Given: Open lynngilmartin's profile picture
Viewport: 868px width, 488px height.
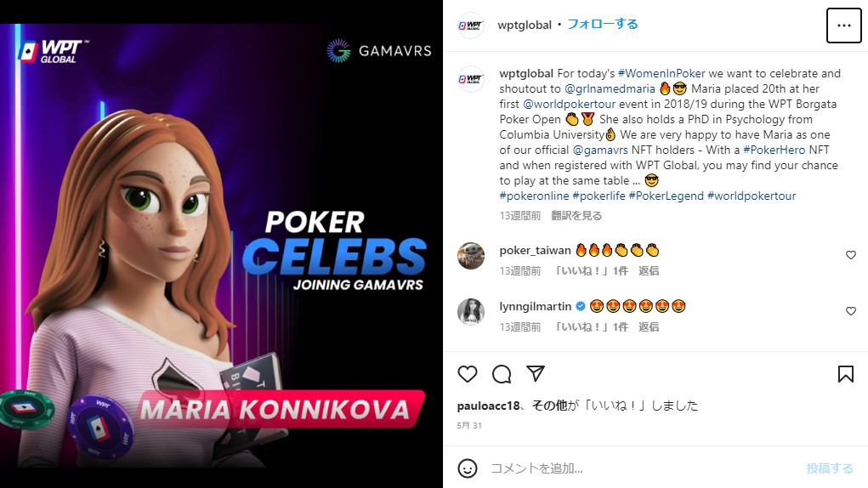Looking at the screenshot, I should pos(471,311).
